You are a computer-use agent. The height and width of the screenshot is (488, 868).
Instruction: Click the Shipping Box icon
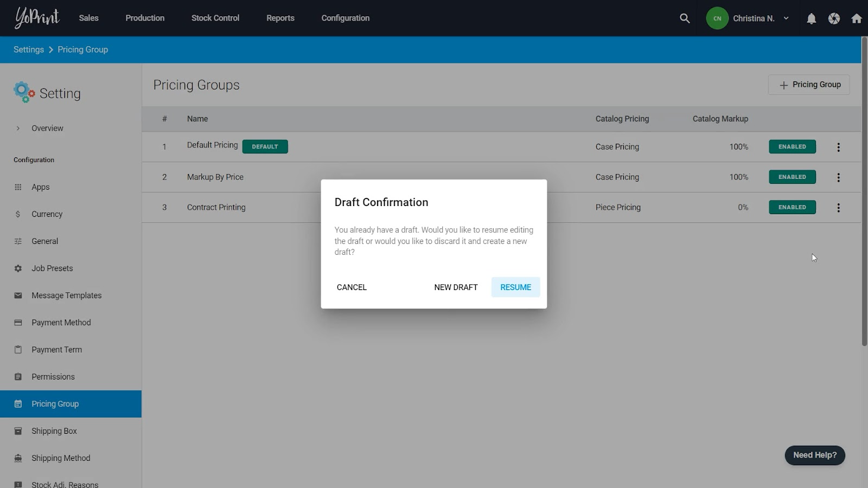pos(18,431)
